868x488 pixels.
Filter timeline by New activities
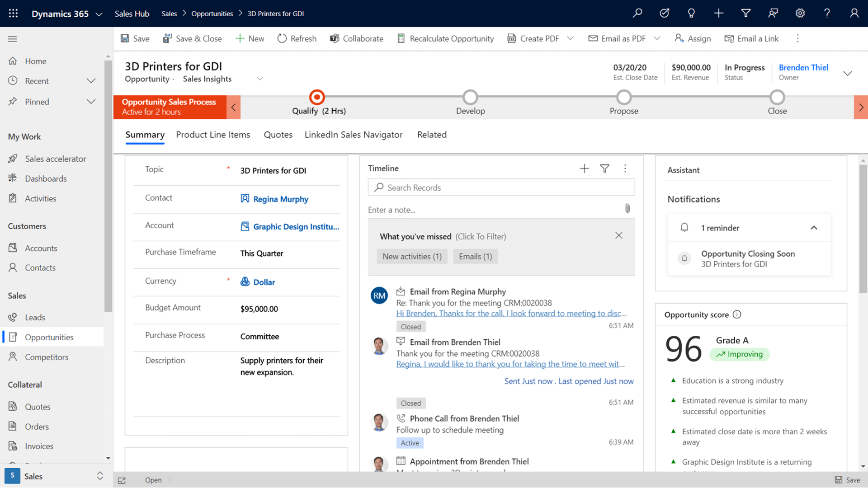coord(412,256)
